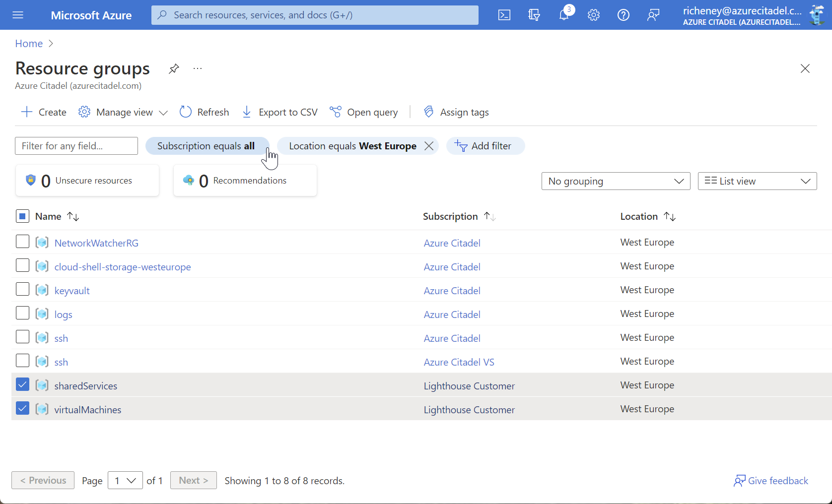Click the directories and subscriptions filter icon

(x=534, y=15)
